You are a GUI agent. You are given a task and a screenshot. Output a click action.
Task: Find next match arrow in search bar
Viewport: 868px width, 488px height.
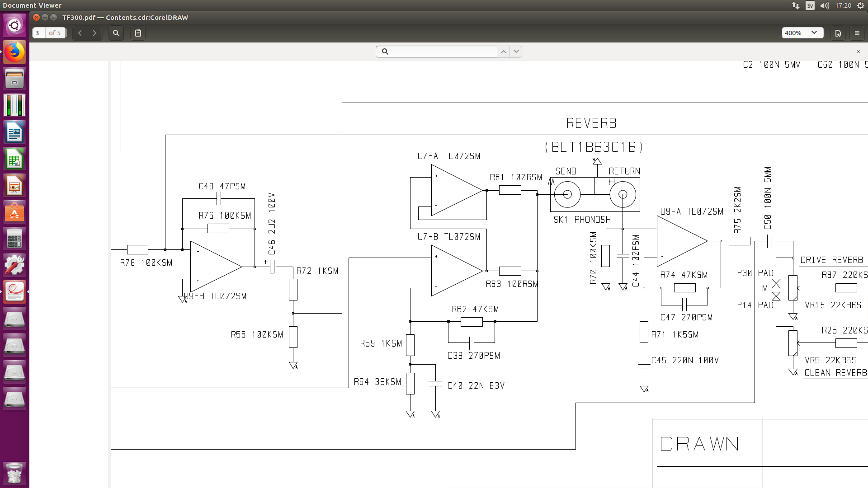click(x=516, y=52)
